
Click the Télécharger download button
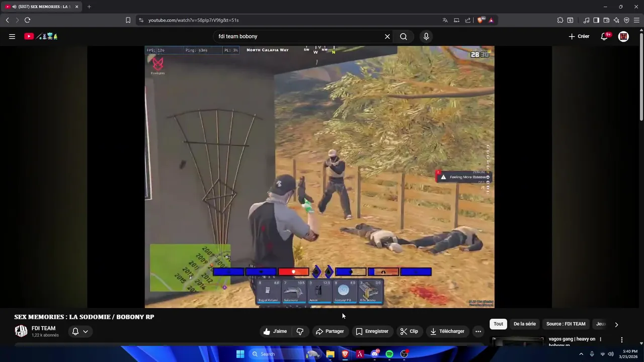[447, 331]
